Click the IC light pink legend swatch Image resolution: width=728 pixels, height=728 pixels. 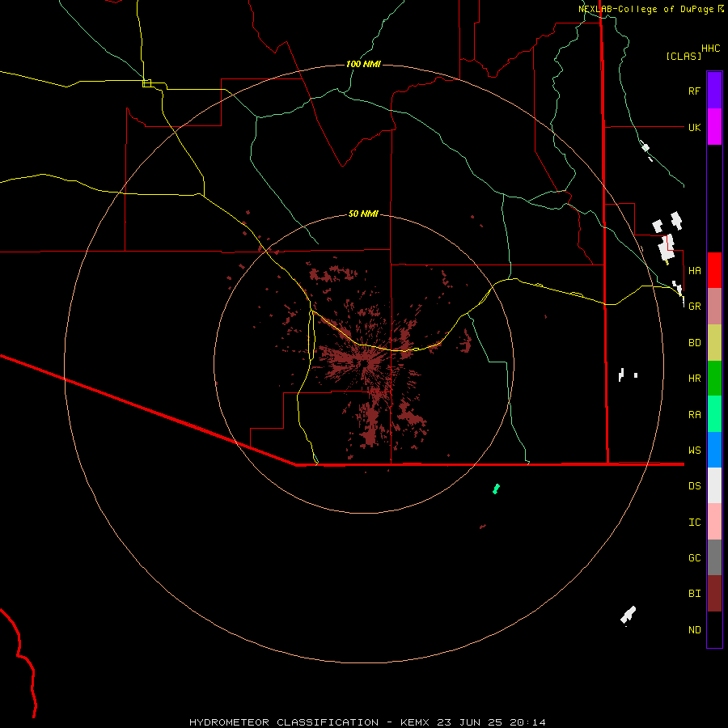tap(714, 522)
